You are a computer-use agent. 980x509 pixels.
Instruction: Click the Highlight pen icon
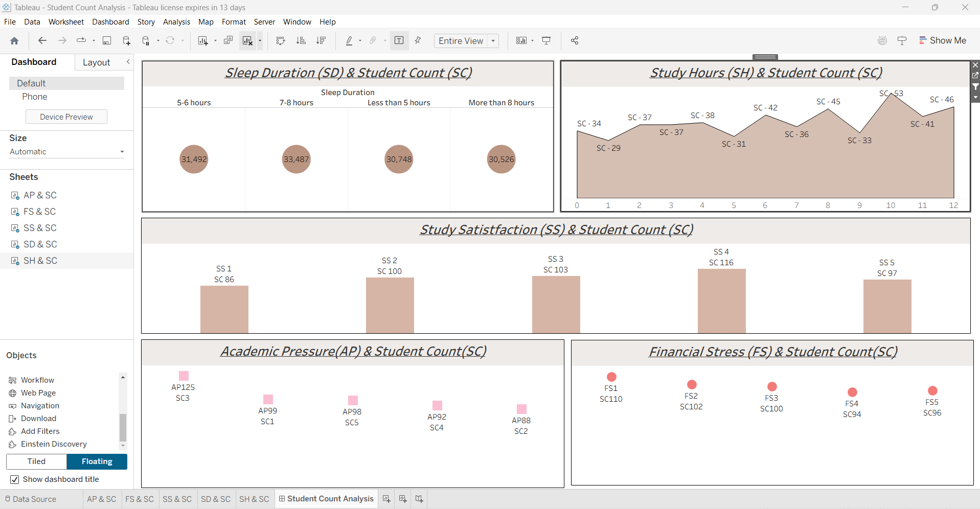click(349, 41)
